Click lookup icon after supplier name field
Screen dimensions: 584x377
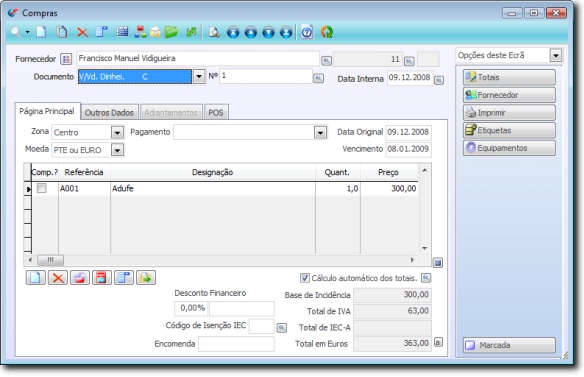(x=326, y=61)
